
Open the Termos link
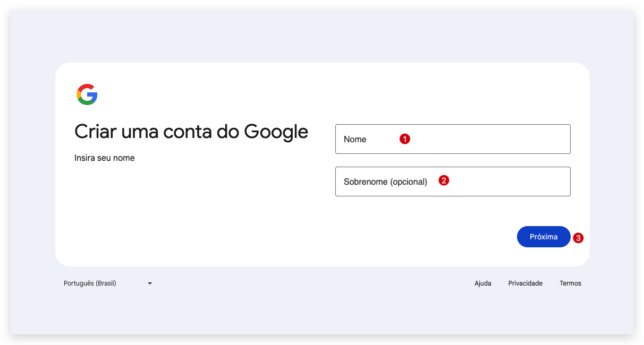pyautogui.click(x=570, y=283)
